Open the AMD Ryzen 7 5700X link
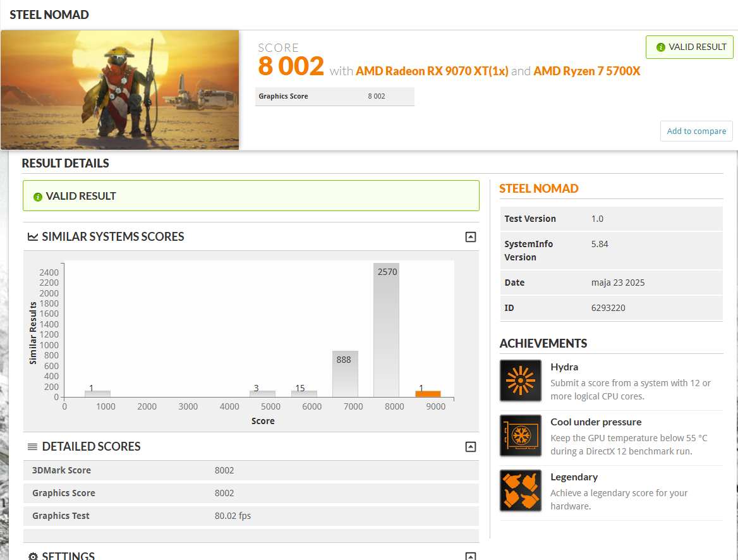 click(x=587, y=71)
